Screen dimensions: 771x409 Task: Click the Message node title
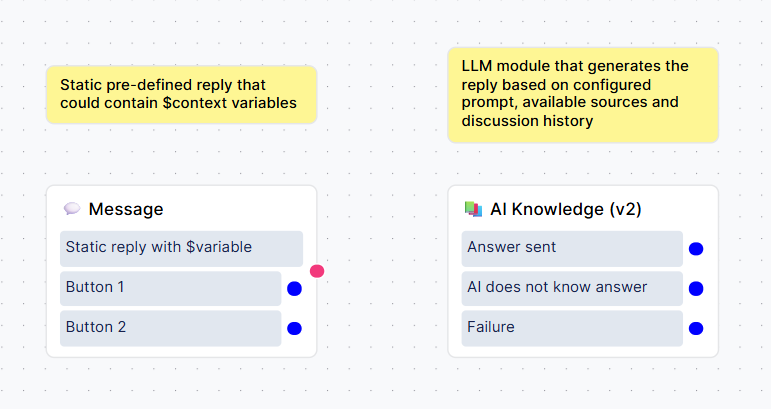click(x=126, y=209)
